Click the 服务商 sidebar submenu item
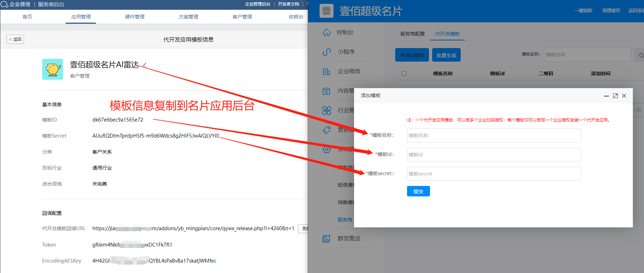The image size is (644, 273). coord(345,220)
